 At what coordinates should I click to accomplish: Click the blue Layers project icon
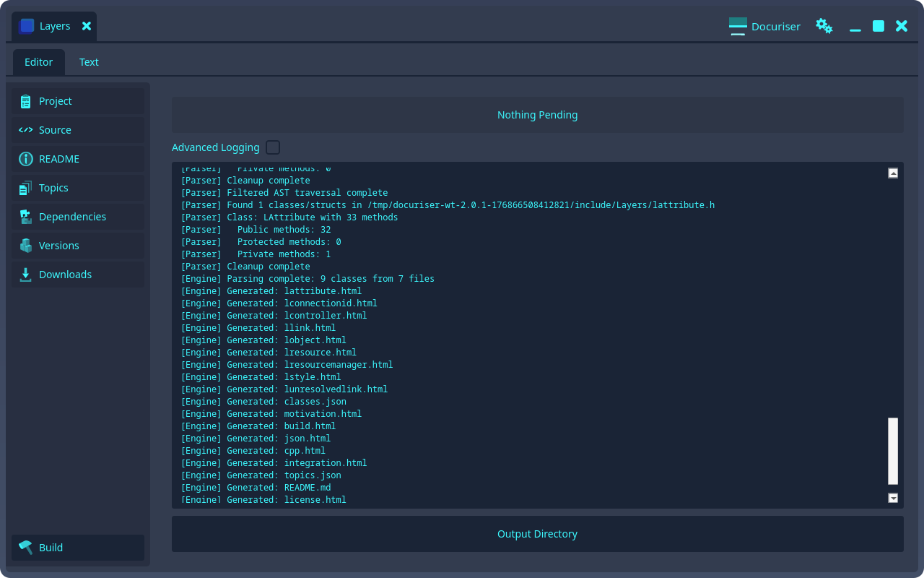[27, 26]
